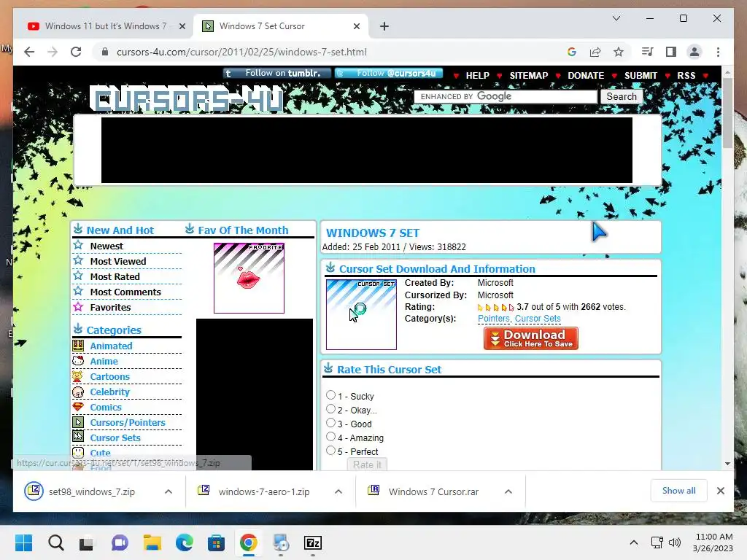Expand options for windows-7-aero-1.zip download
The width and height of the screenshot is (747, 560).
click(x=338, y=491)
